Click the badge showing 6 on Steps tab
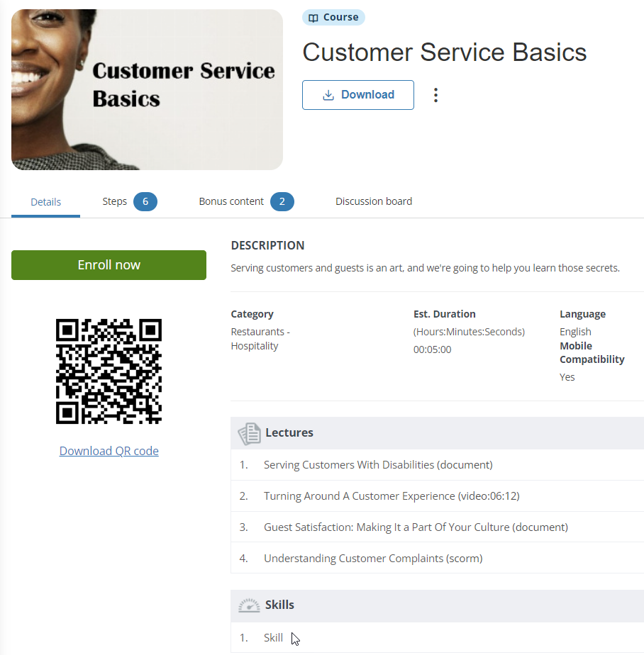This screenshot has width=644, height=655. 145,201
